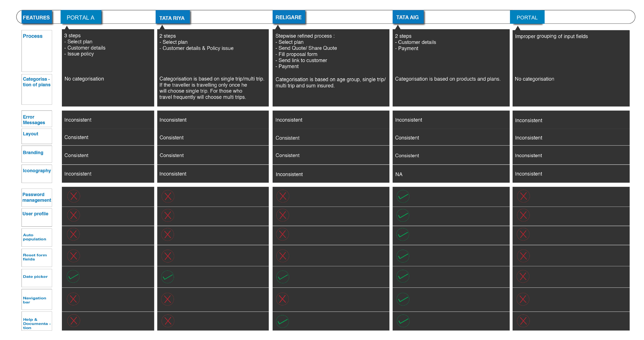Click '- Payment' line under Tata AIG
This screenshot has width=644, height=340.
point(406,49)
